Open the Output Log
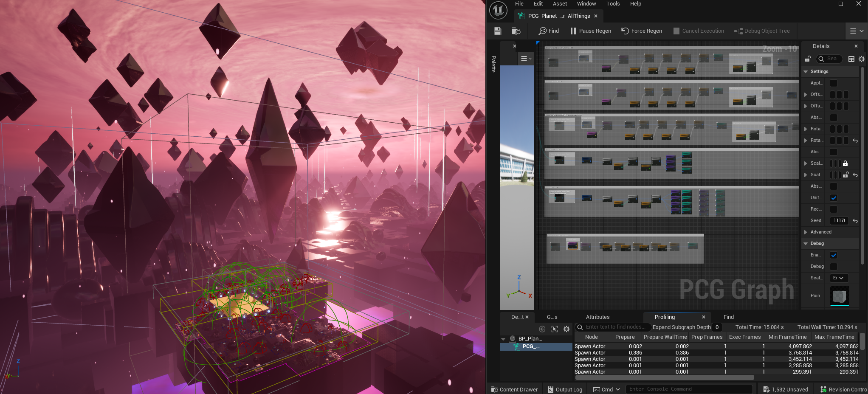 point(565,389)
